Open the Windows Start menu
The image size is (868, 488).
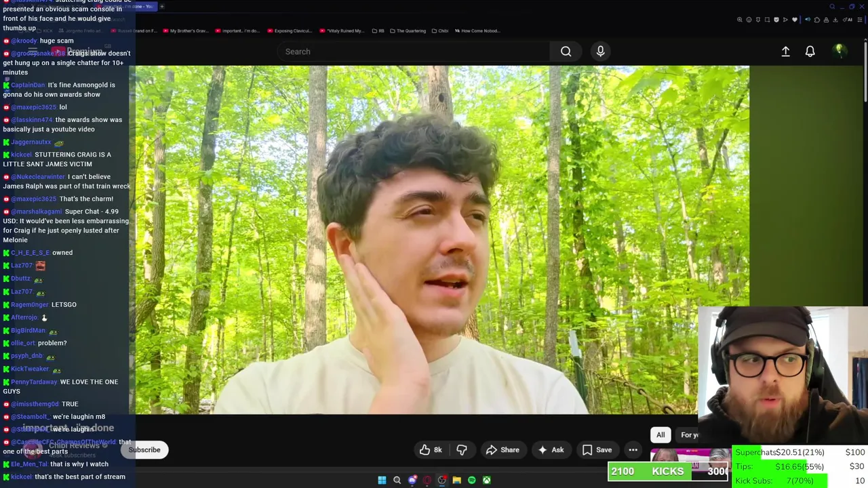(382, 481)
